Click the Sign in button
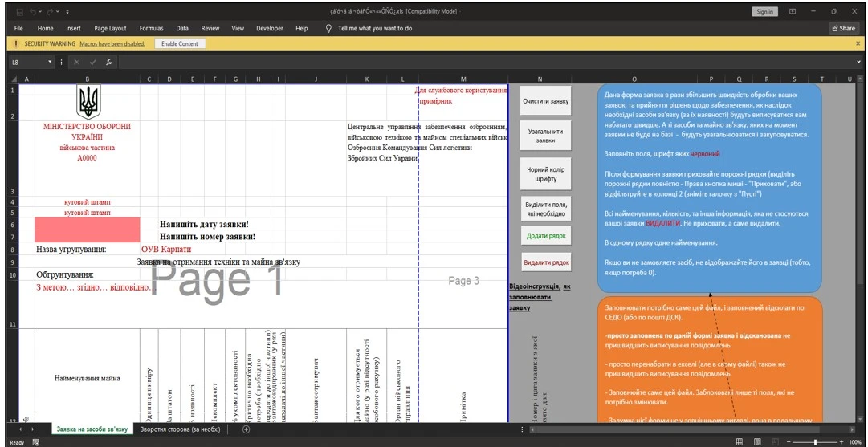 pos(765,11)
